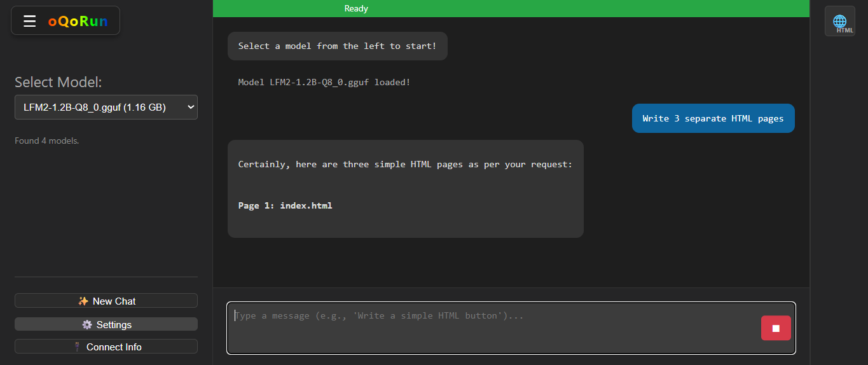The width and height of the screenshot is (868, 365).
Task: Click the 'Write 3 separate HTML pages' message
Action: [713, 118]
